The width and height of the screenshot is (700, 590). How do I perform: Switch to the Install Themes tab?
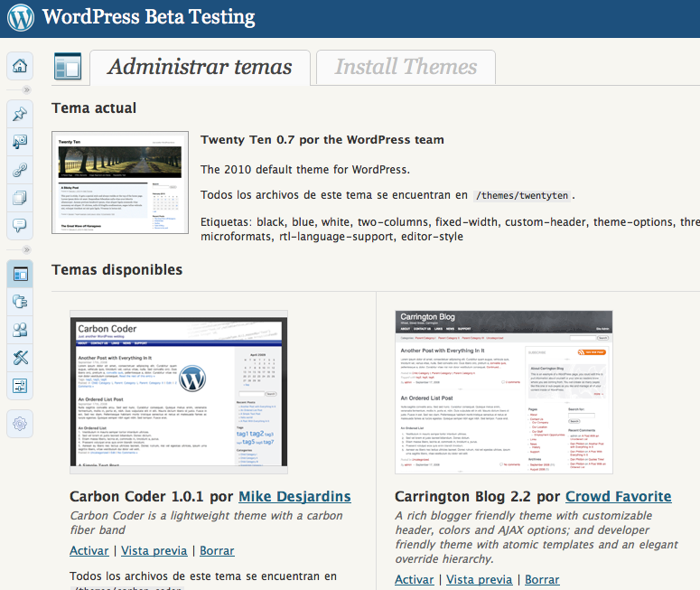click(x=406, y=67)
